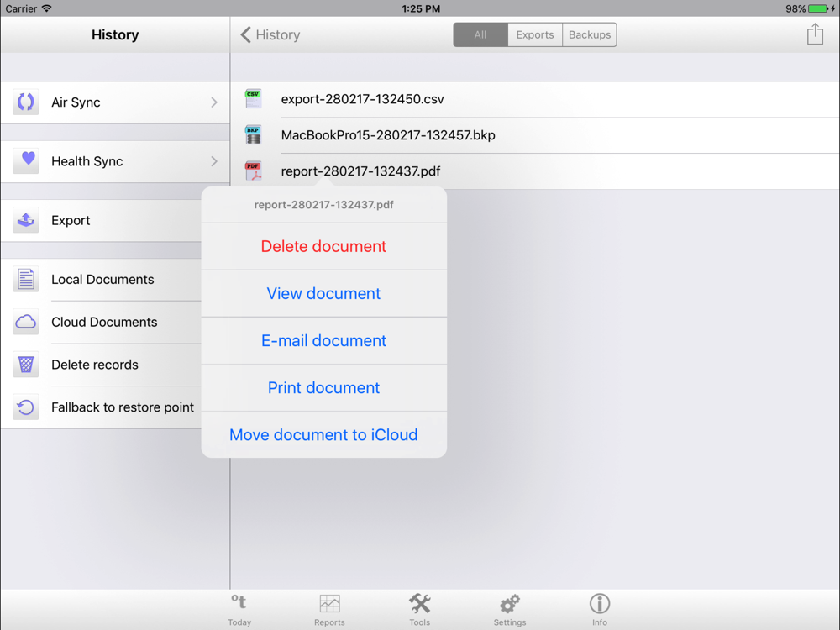
Task: Select report-280217-132437.pdf in file list
Action: point(535,171)
